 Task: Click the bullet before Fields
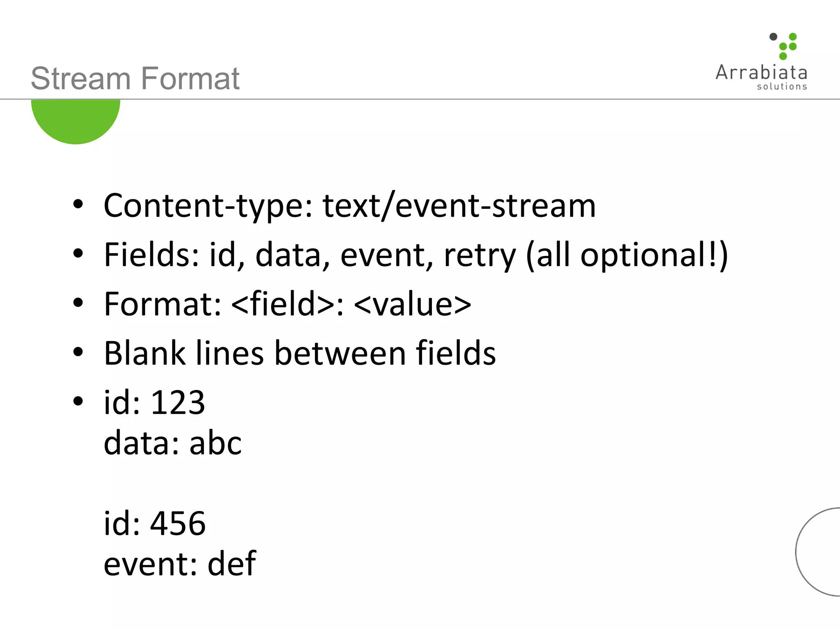click(78, 253)
